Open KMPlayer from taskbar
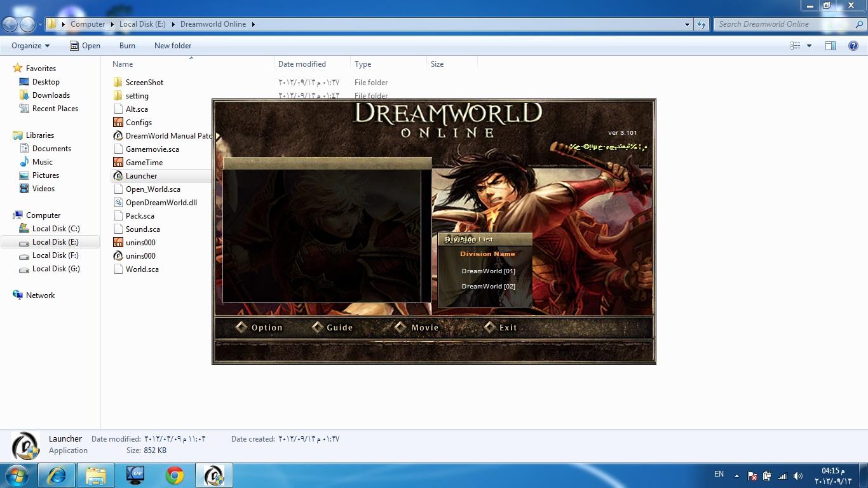This screenshot has height=488, width=868. 135,475
